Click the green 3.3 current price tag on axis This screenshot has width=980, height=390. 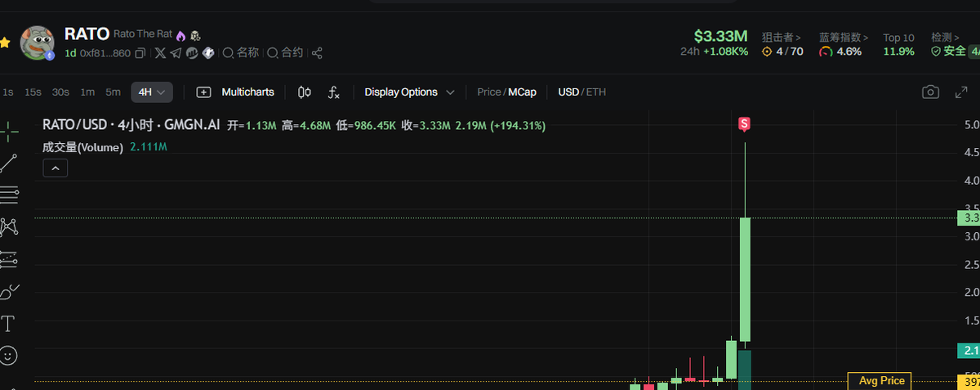969,218
